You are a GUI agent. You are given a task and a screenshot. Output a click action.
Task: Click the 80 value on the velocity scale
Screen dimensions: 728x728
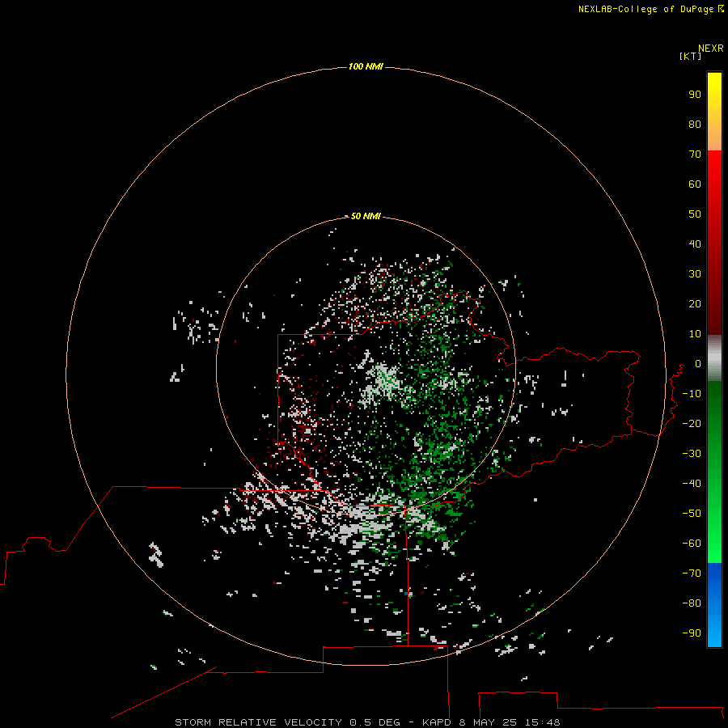695,125
